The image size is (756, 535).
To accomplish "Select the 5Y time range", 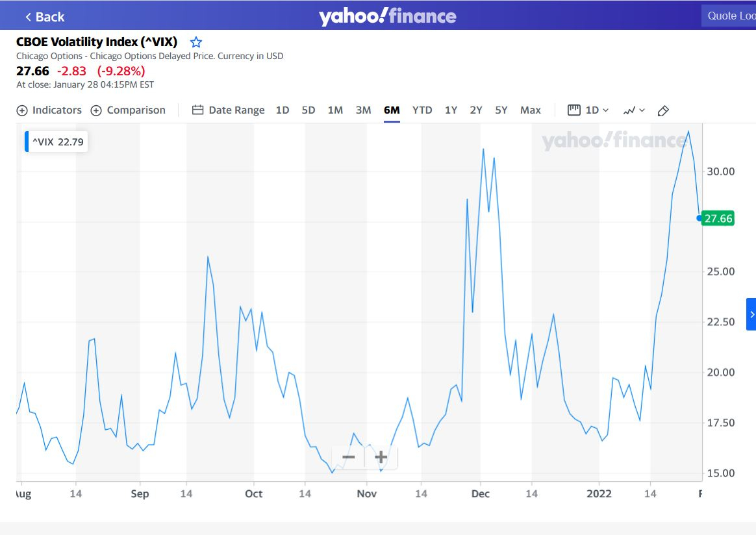I will point(501,110).
